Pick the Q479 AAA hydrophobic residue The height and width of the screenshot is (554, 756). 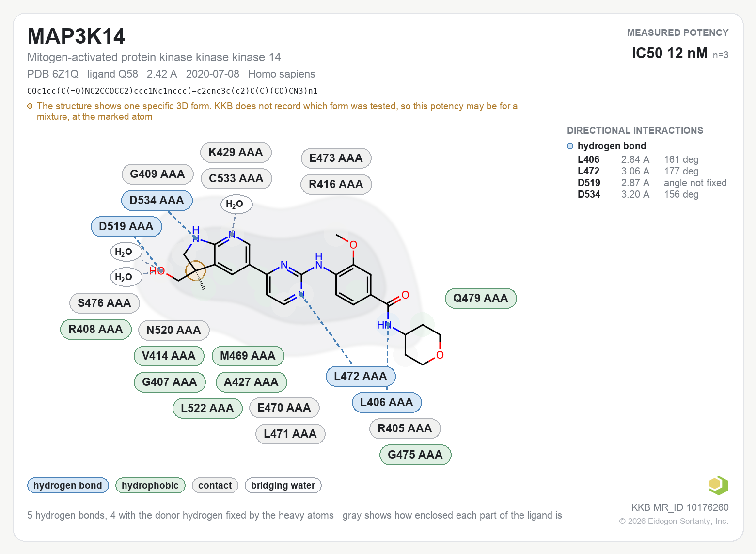(x=481, y=298)
